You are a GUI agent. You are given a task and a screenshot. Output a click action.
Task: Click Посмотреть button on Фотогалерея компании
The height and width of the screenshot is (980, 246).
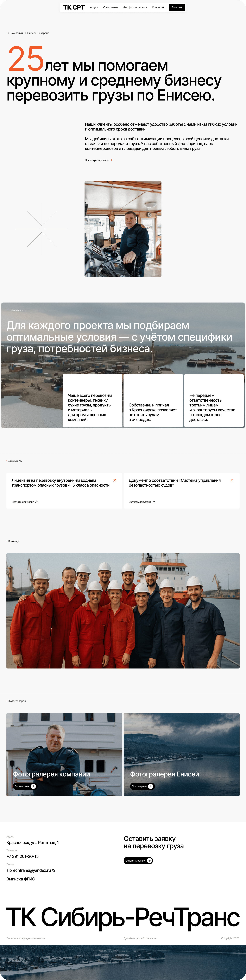(25, 786)
